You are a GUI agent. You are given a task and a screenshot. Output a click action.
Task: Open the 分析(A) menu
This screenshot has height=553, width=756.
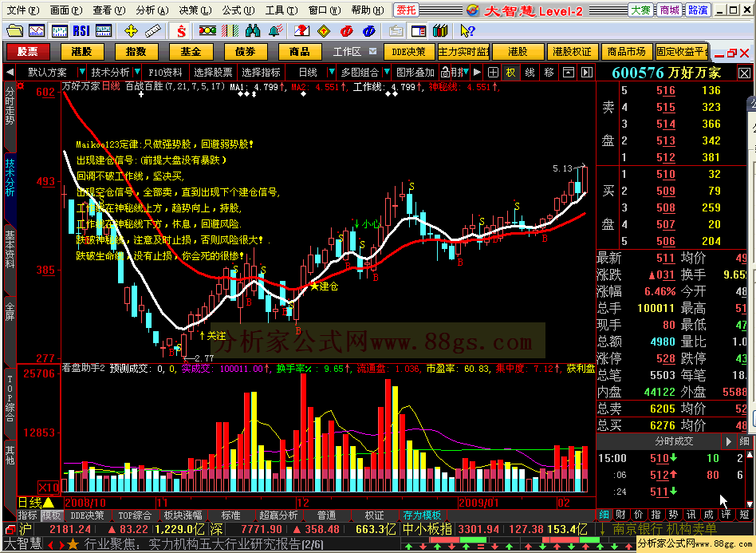tap(152, 10)
